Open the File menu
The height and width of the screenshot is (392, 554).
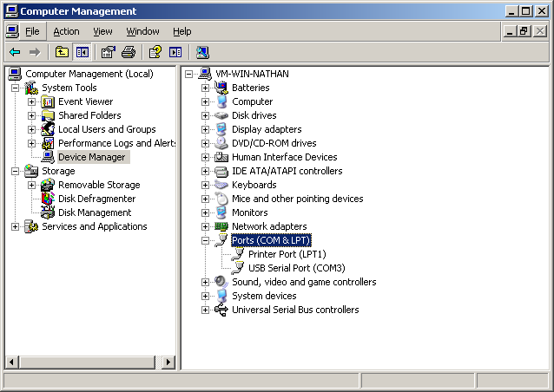(32, 31)
